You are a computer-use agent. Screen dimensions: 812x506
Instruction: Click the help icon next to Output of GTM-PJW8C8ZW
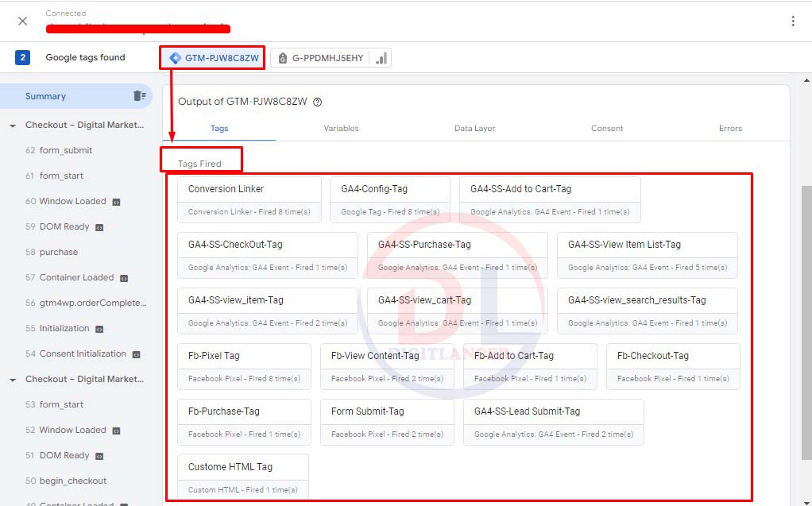click(x=318, y=102)
